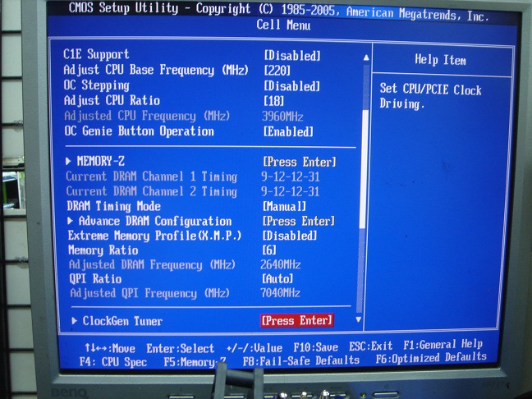Open the highlighted ClockGen Tuner [Press Enter] value
The width and height of the screenshot is (532, 399).
[297, 321]
